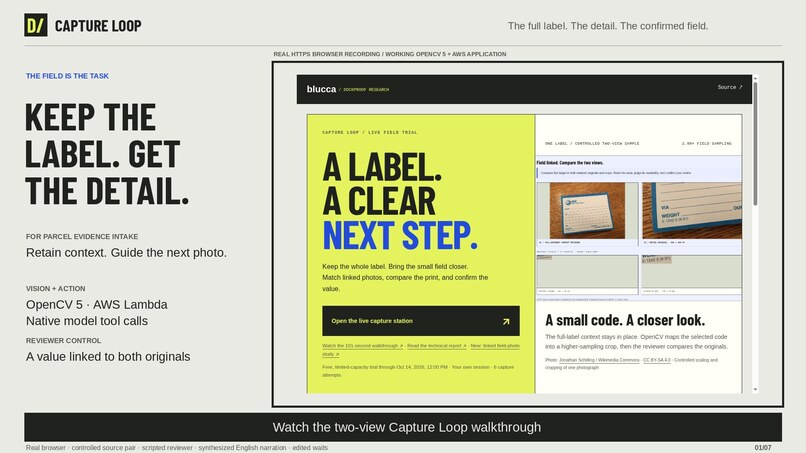This screenshot has height=453, width=806.
Task: Open the CC BY-SA 4.0 license link
Action: click(x=657, y=360)
